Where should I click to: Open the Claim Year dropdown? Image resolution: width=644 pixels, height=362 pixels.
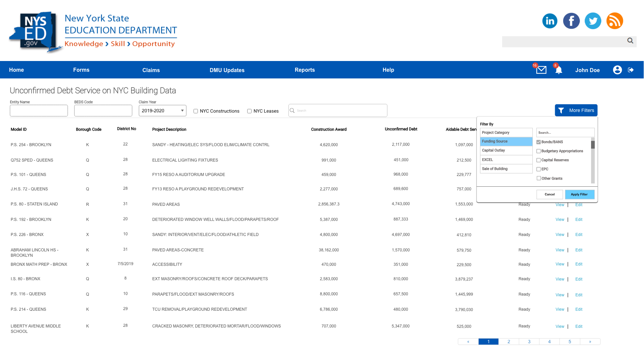pyautogui.click(x=162, y=111)
